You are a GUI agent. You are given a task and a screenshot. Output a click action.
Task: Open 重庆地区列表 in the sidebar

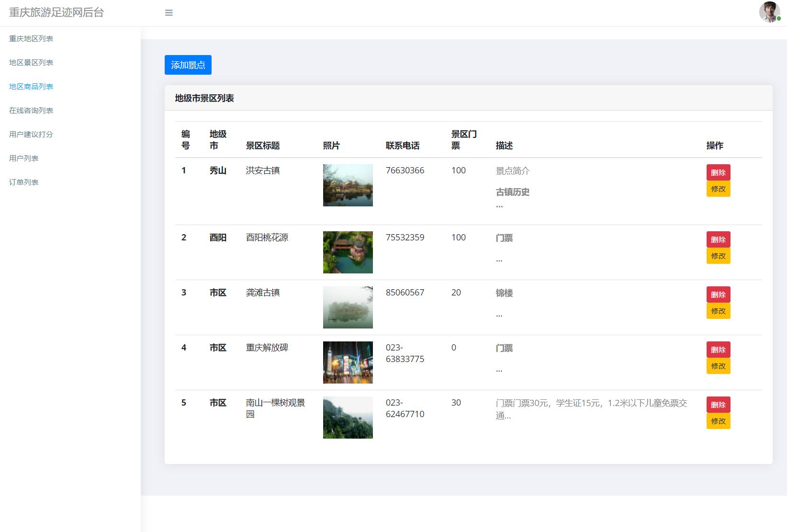(x=31, y=38)
